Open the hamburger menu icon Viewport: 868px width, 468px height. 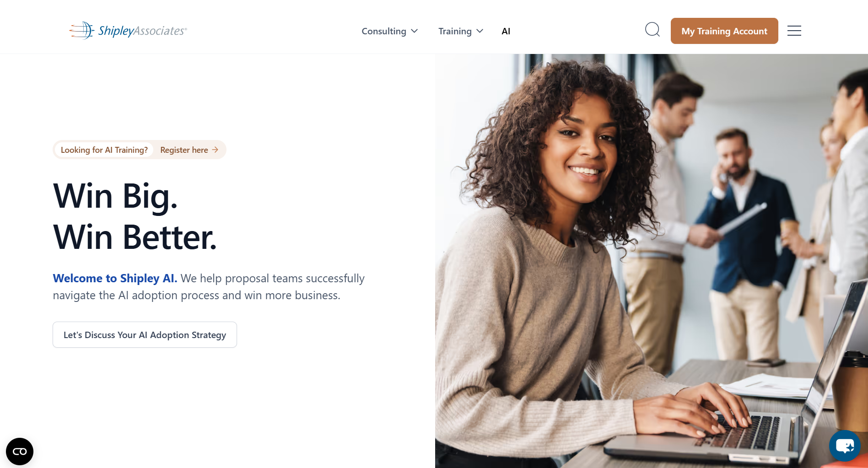click(x=794, y=31)
